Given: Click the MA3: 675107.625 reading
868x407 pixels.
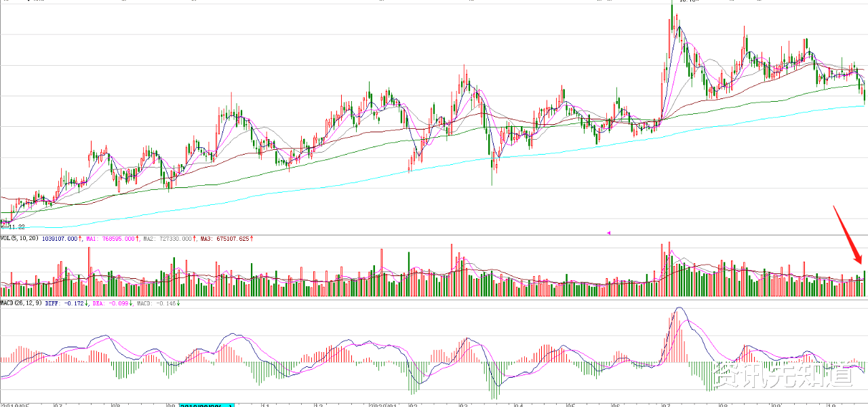Looking at the screenshot, I should 224,239.
